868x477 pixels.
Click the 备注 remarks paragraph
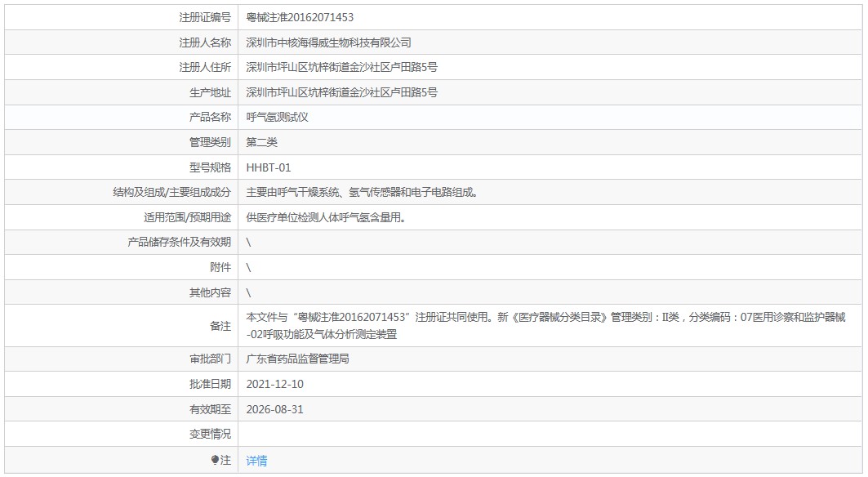[x=545, y=325]
